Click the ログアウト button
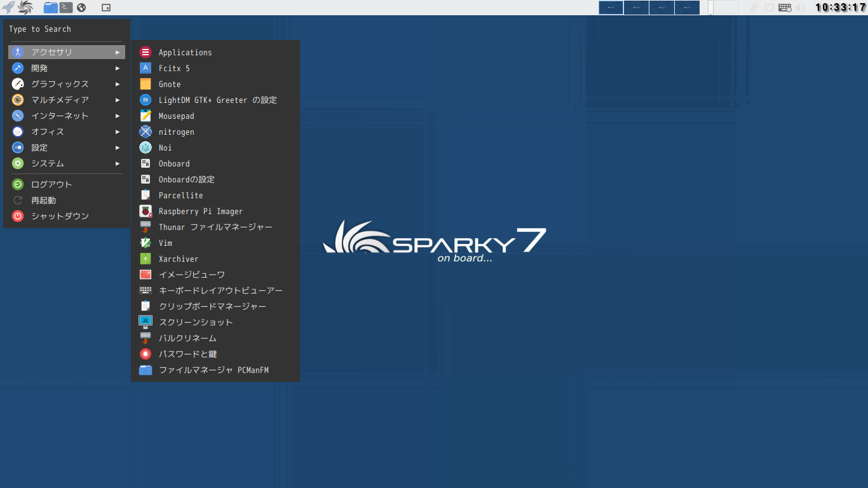868x488 pixels. pyautogui.click(x=67, y=184)
